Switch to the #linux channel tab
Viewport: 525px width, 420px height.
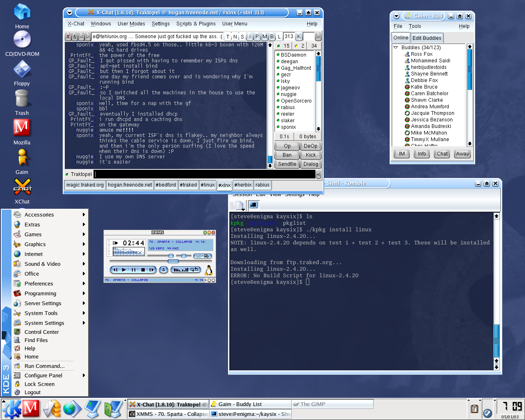pos(208,185)
